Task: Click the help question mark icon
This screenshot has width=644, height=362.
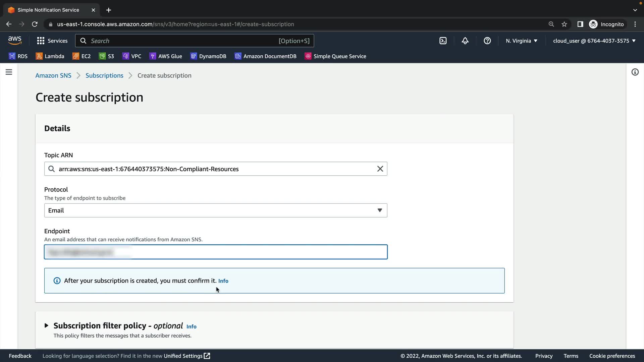Action: coord(487,41)
